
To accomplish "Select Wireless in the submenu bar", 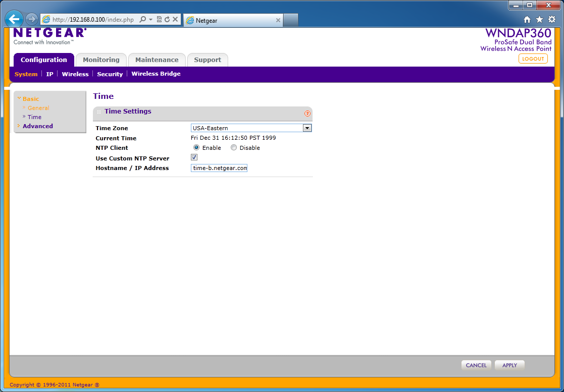I will (x=75, y=74).
